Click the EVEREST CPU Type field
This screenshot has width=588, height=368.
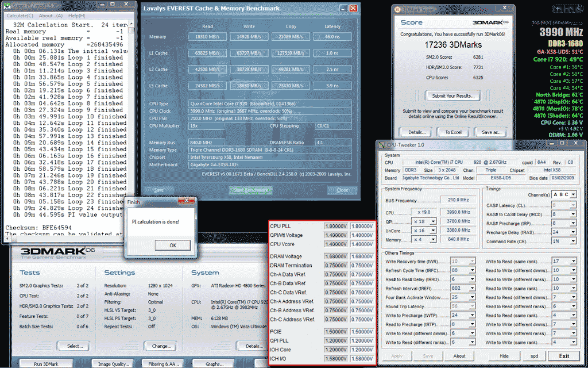[270, 103]
